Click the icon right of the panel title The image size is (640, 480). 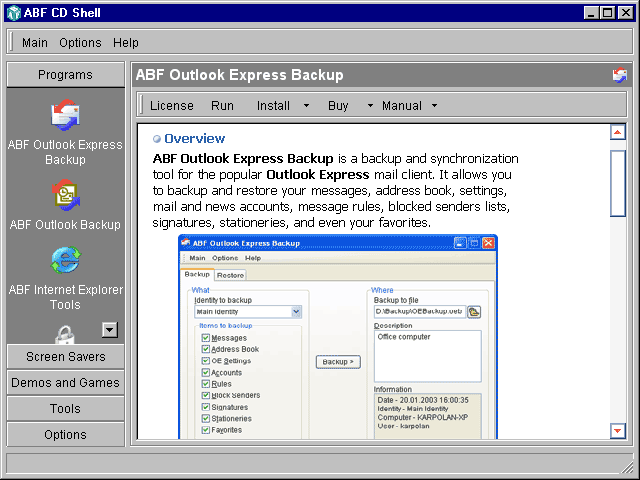pos(620,75)
